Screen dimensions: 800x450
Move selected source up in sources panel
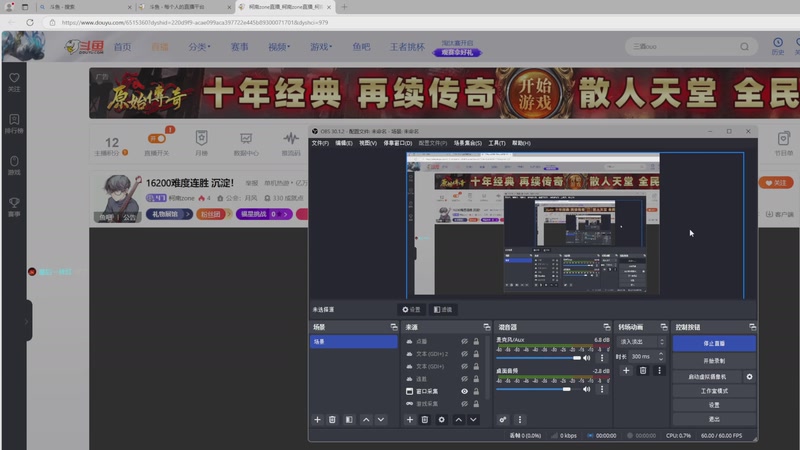(459, 419)
